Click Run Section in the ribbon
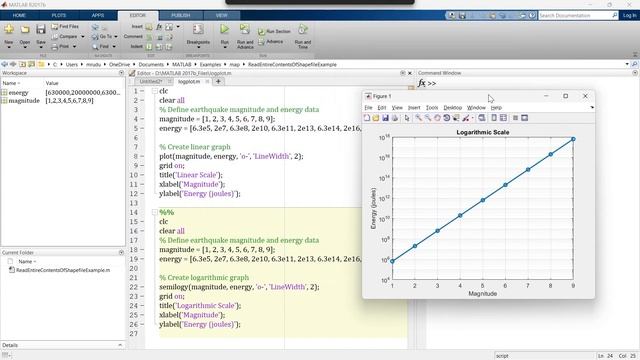 point(274,31)
